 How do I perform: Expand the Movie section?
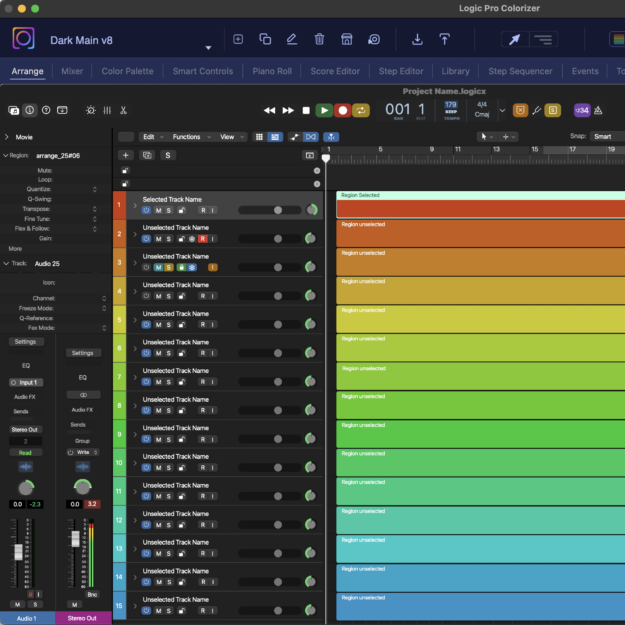click(6, 137)
